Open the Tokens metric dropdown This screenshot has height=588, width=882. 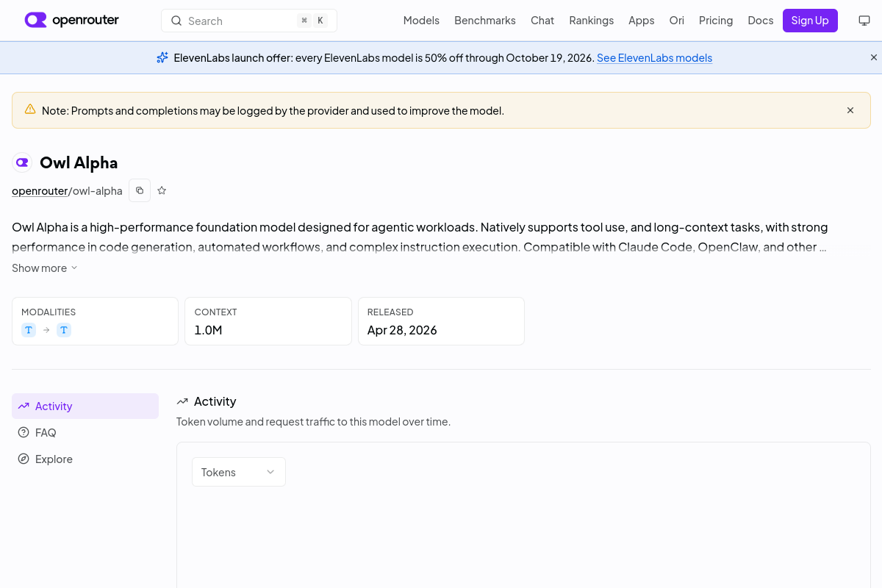(239, 472)
